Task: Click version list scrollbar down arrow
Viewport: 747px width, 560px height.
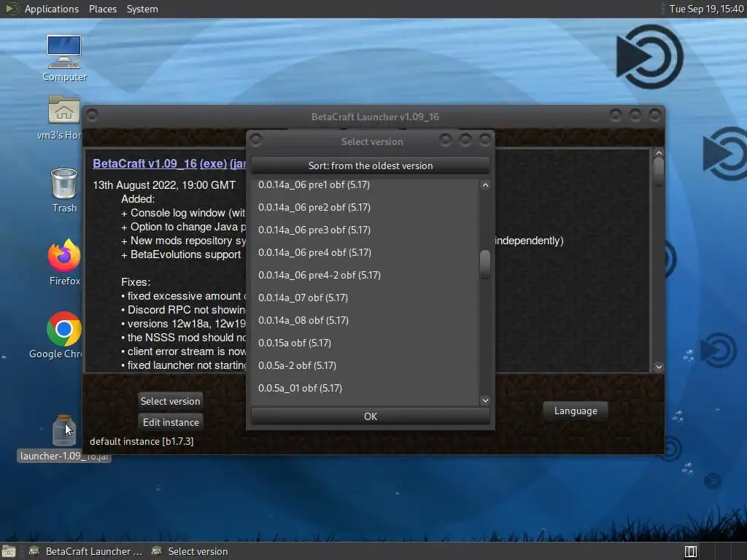Action: point(485,400)
